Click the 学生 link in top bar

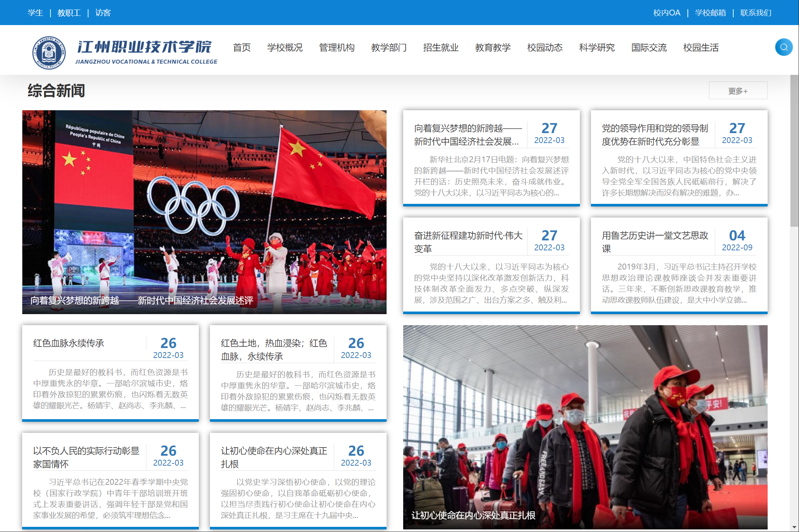pos(35,13)
